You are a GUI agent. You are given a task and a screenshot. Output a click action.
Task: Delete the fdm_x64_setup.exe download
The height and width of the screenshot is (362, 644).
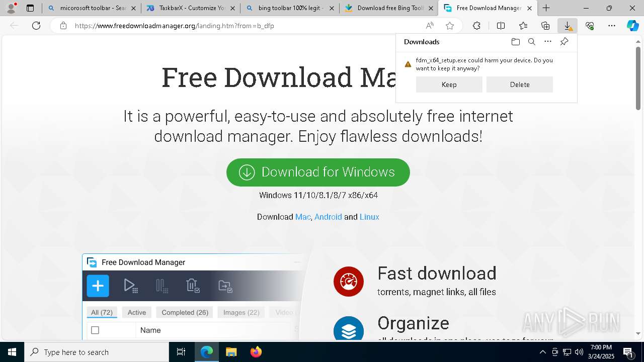coord(519,84)
